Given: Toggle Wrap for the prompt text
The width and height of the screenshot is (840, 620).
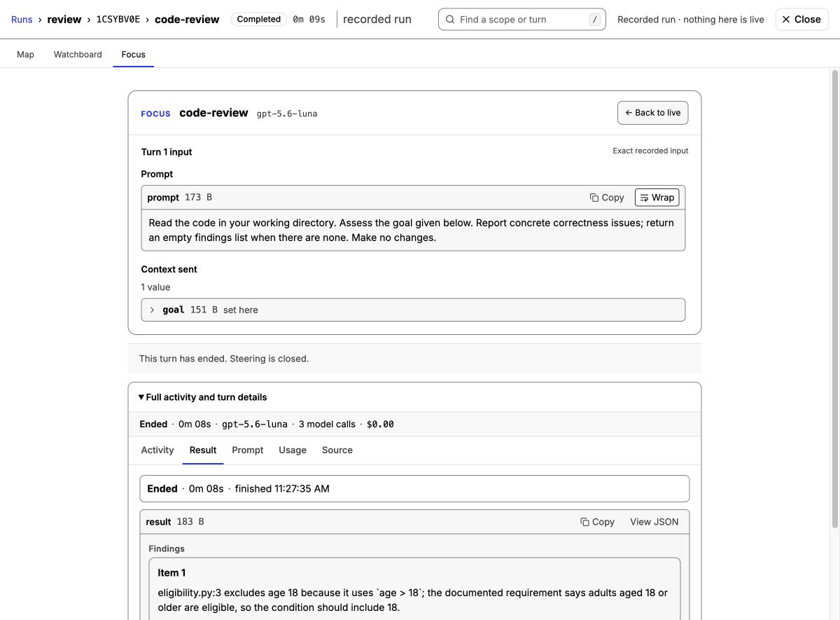Looking at the screenshot, I should 657,198.
